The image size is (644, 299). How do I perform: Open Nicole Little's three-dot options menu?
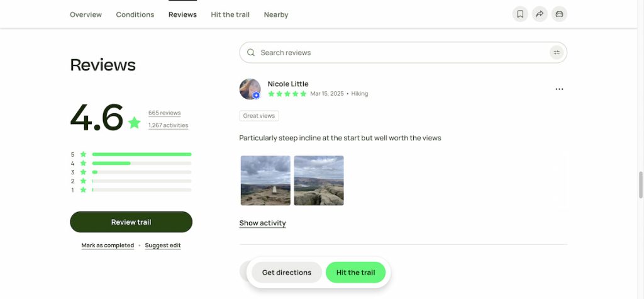(x=559, y=89)
